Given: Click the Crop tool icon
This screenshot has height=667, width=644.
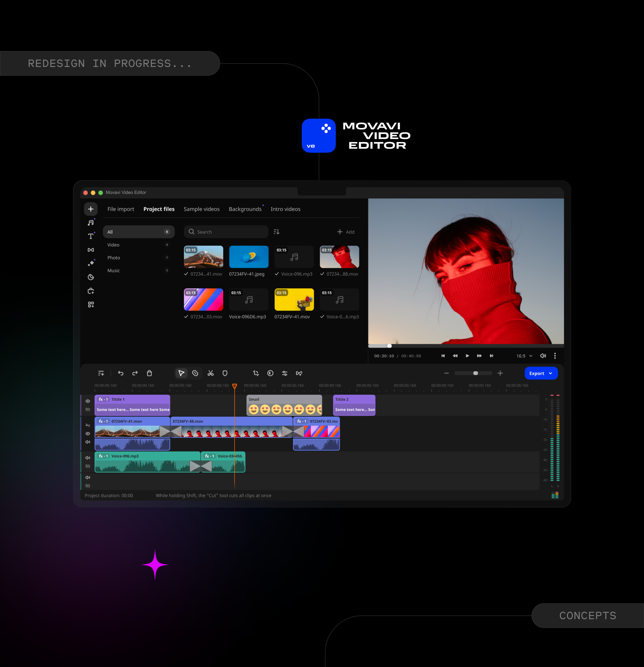Looking at the screenshot, I should [x=256, y=373].
